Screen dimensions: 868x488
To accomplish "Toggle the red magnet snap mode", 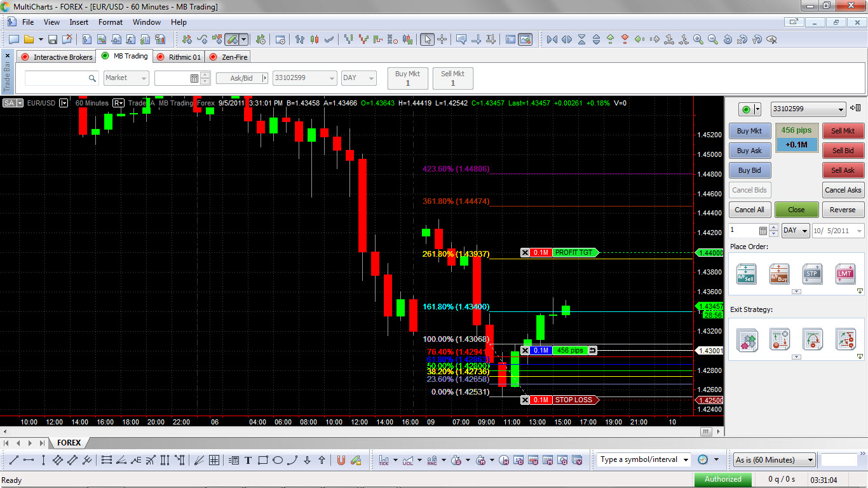I will (341, 460).
